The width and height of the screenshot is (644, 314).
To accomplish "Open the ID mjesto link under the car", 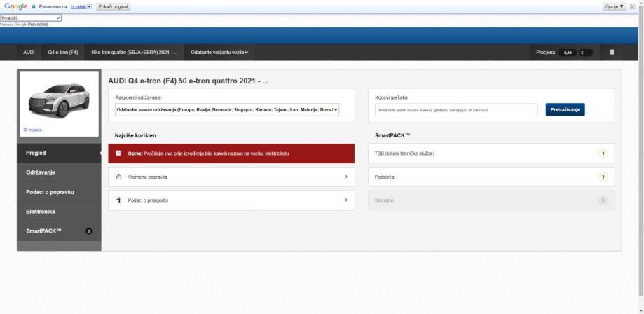I will 32,130.
